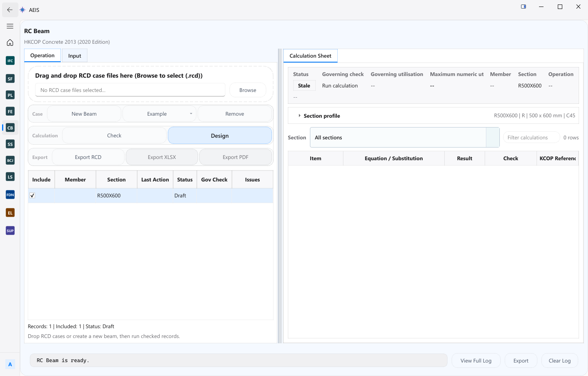Open the FDN module icon

(x=10, y=195)
